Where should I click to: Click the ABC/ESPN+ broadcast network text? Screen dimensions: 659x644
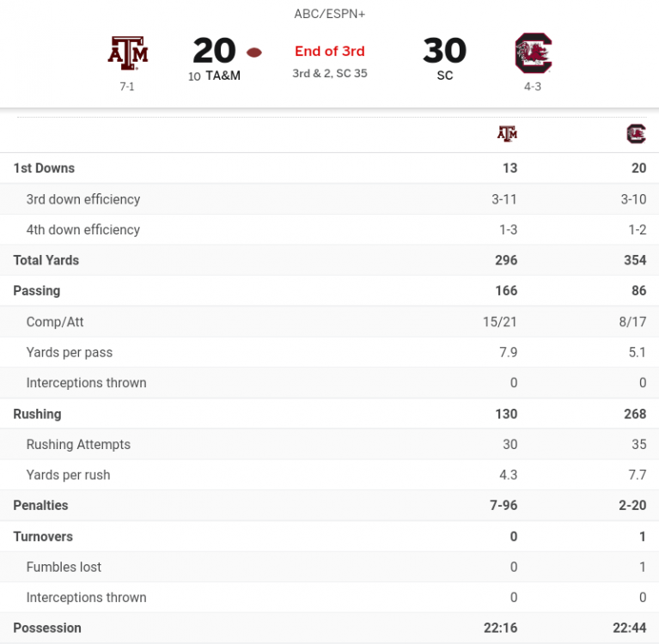tap(329, 15)
